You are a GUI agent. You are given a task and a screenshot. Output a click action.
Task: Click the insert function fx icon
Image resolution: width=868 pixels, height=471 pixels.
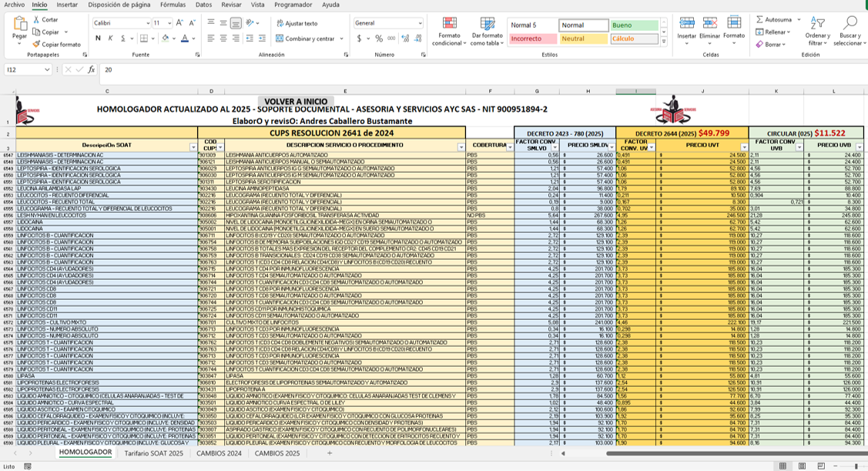(91, 69)
